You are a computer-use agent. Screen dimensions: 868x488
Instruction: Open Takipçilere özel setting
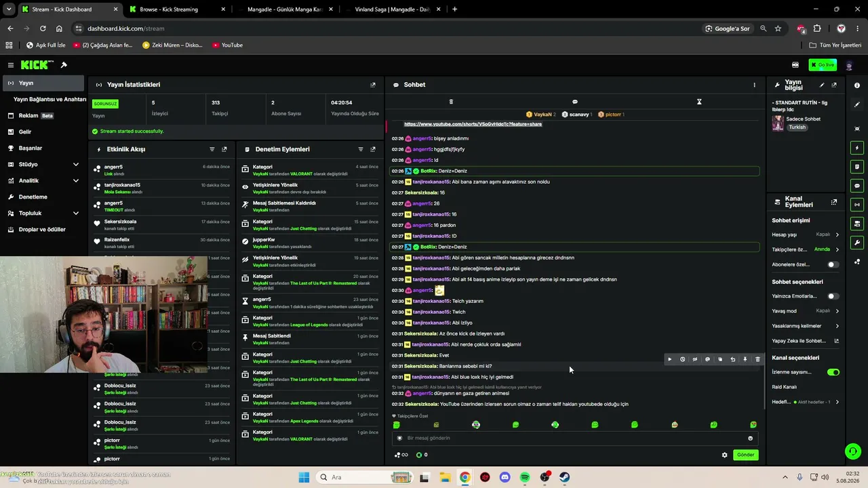click(806, 249)
